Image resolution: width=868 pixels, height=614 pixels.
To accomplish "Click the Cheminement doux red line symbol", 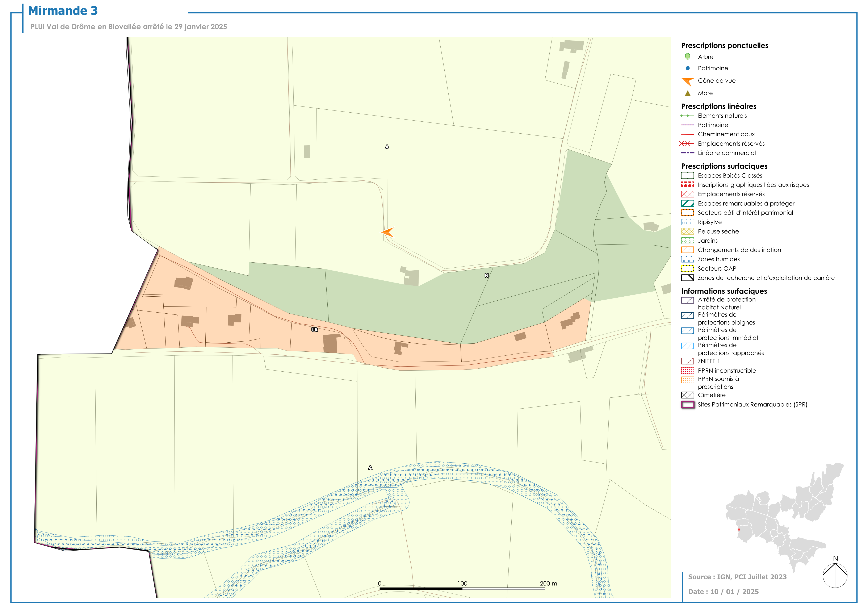I will [x=687, y=134].
